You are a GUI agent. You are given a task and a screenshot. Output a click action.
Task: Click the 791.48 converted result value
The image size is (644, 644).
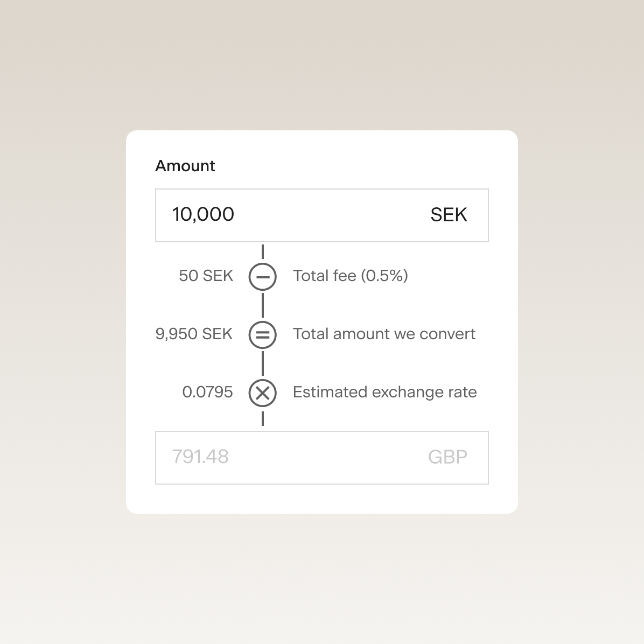pyautogui.click(x=200, y=457)
